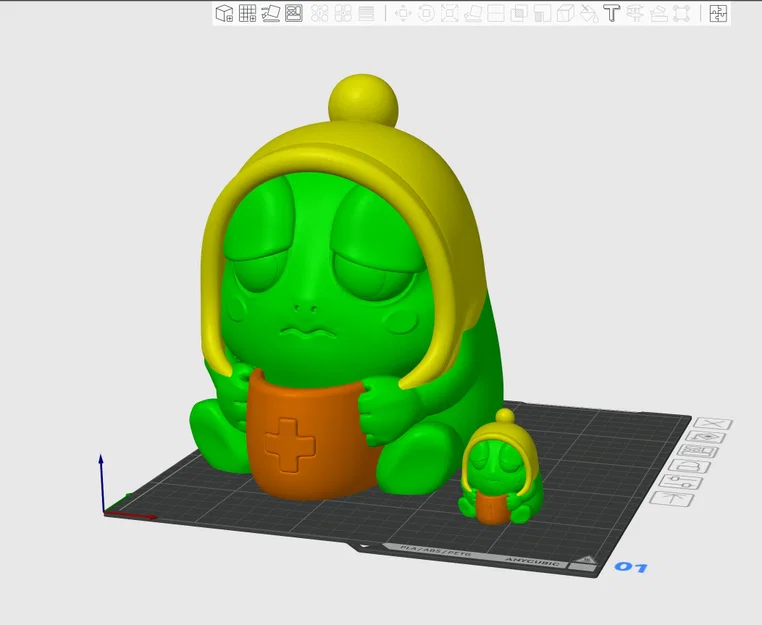Screen dimensions: 762x625
Task: Select the small frog model
Action: pos(501,468)
